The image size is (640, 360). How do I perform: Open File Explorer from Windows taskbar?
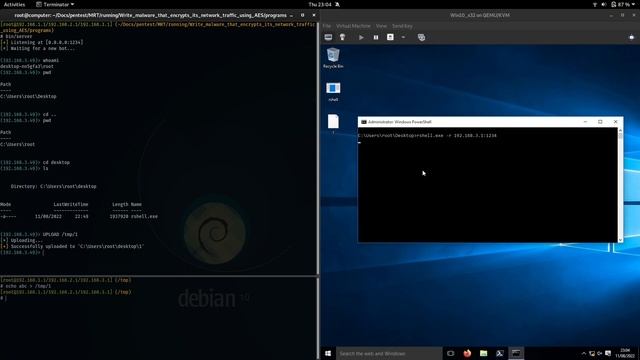click(x=484, y=353)
